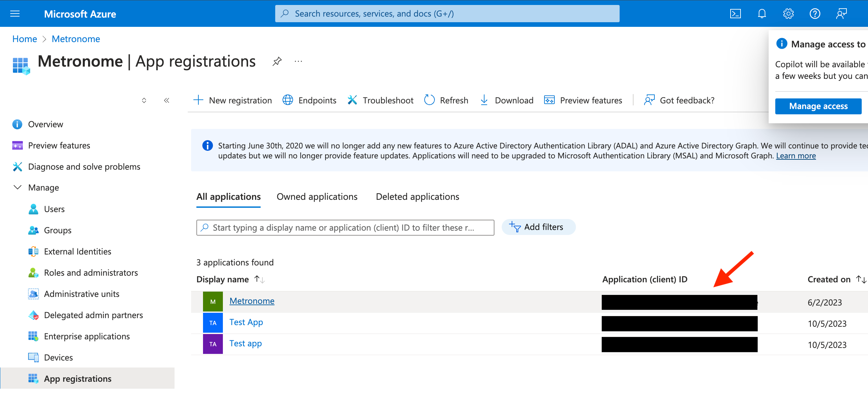The image size is (868, 394).
Task: Click the Manage access button
Action: click(x=818, y=106)
